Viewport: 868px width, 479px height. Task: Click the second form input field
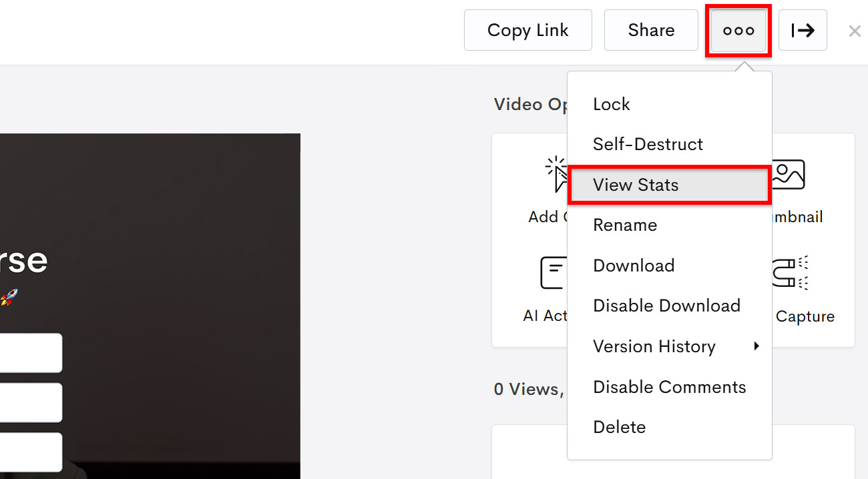point(31,402)
